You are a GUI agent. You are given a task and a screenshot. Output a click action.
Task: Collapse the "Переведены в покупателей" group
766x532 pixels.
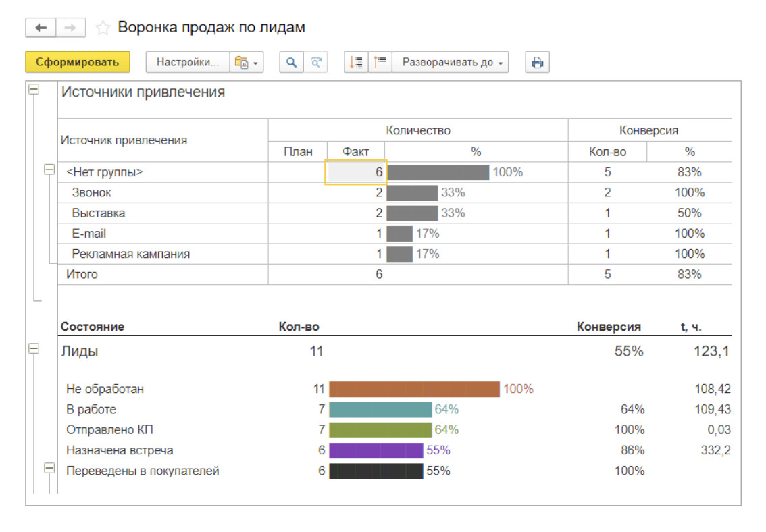(49, 468)
